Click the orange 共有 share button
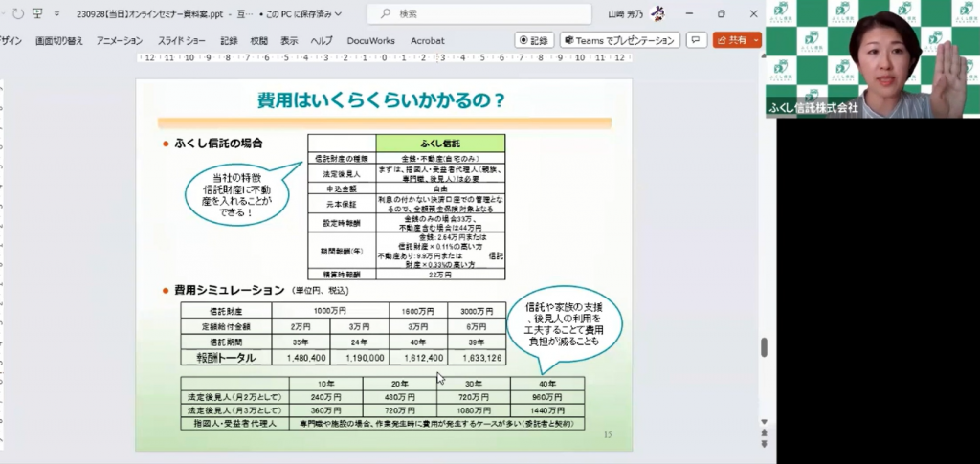Viewport: 980px width, 464px height. (x=732, y=40)
